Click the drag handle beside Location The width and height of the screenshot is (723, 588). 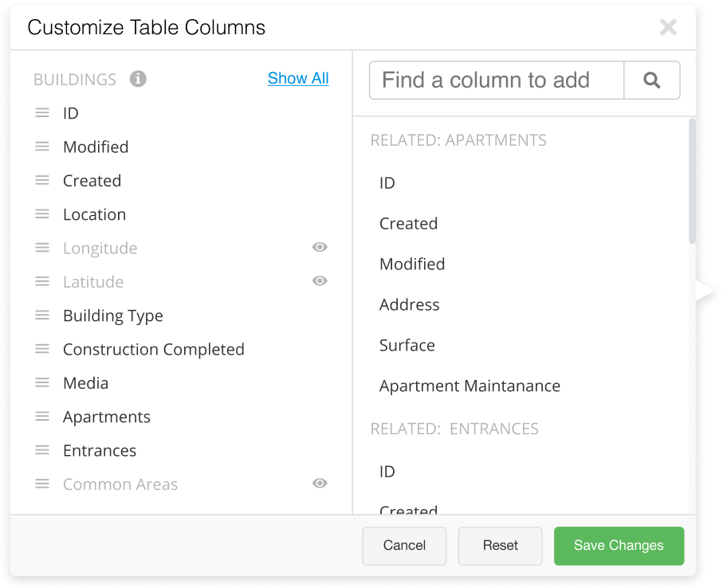(x=42, y=214)
